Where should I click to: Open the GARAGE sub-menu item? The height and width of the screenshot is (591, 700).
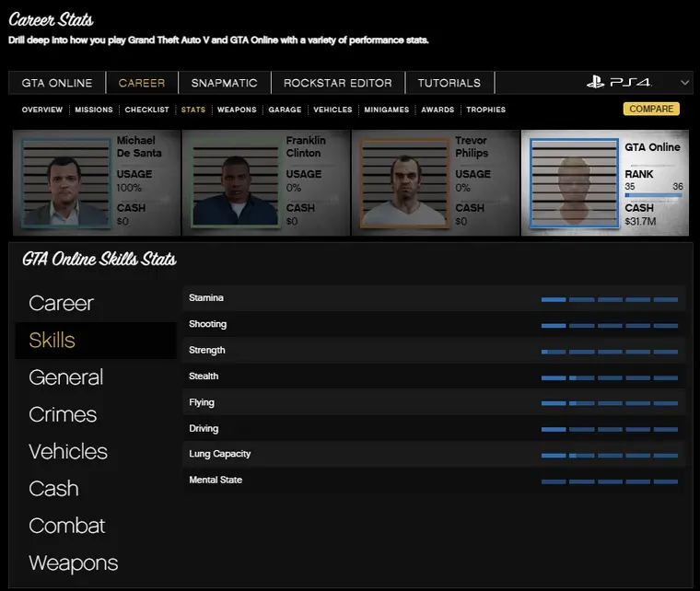pos(285,110)
